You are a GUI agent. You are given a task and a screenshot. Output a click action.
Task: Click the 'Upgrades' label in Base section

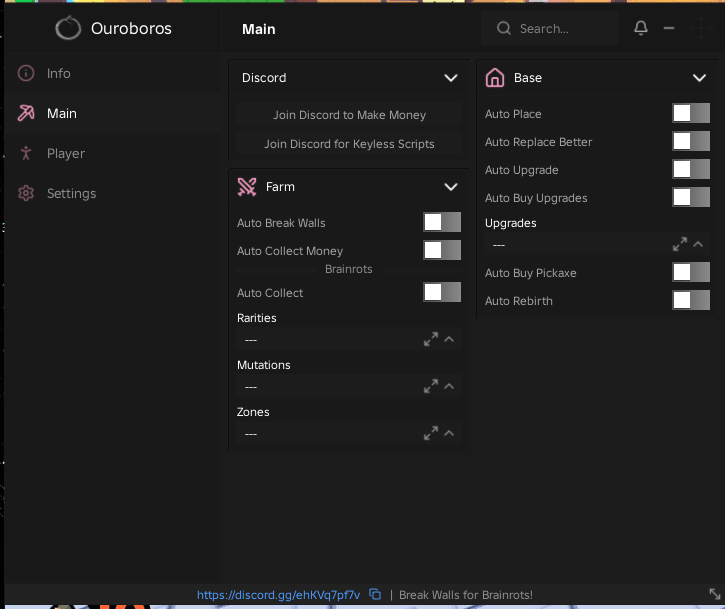[x=510, y=223]
